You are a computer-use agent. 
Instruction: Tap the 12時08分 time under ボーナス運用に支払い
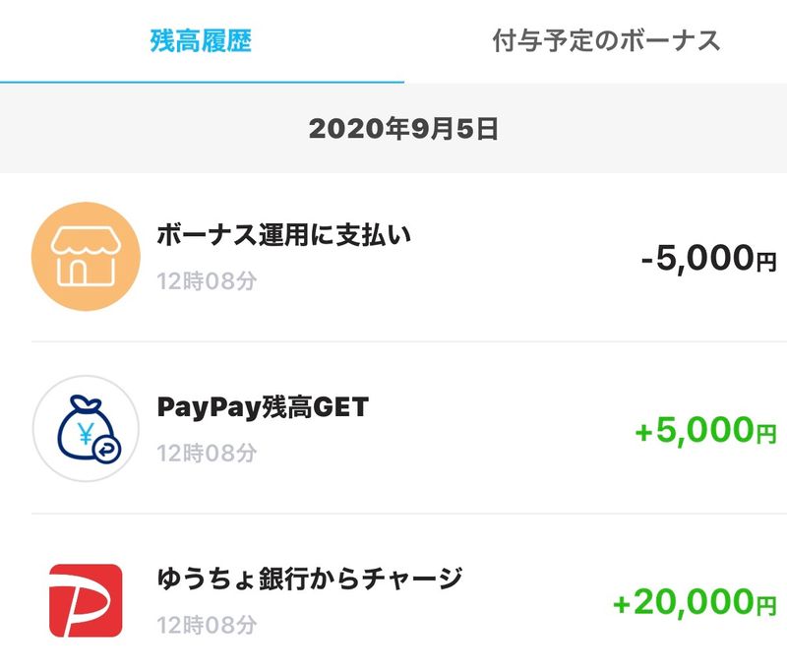208,281
